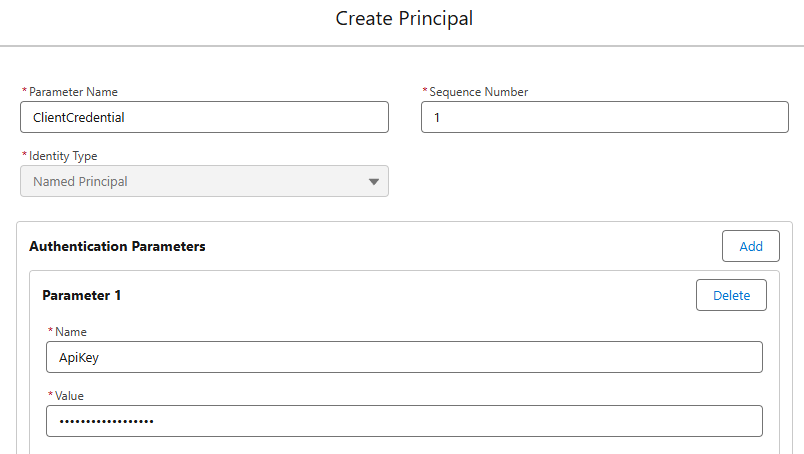Click the Identity Type dropdown arrow
Image resolution: width=804 pixels, height=454 pixels.
point(374,182)
